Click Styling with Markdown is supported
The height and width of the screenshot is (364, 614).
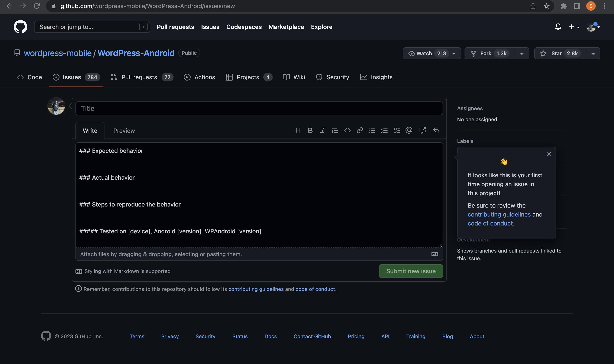click(x=123, y=271)
